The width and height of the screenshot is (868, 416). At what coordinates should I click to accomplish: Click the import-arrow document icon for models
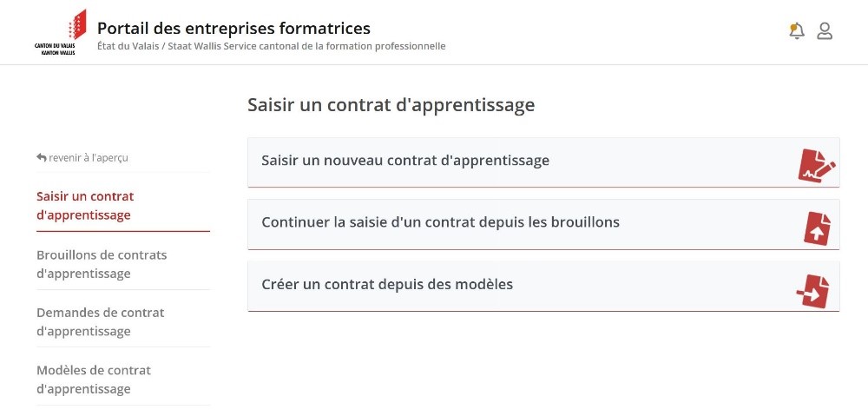[813, 291]
